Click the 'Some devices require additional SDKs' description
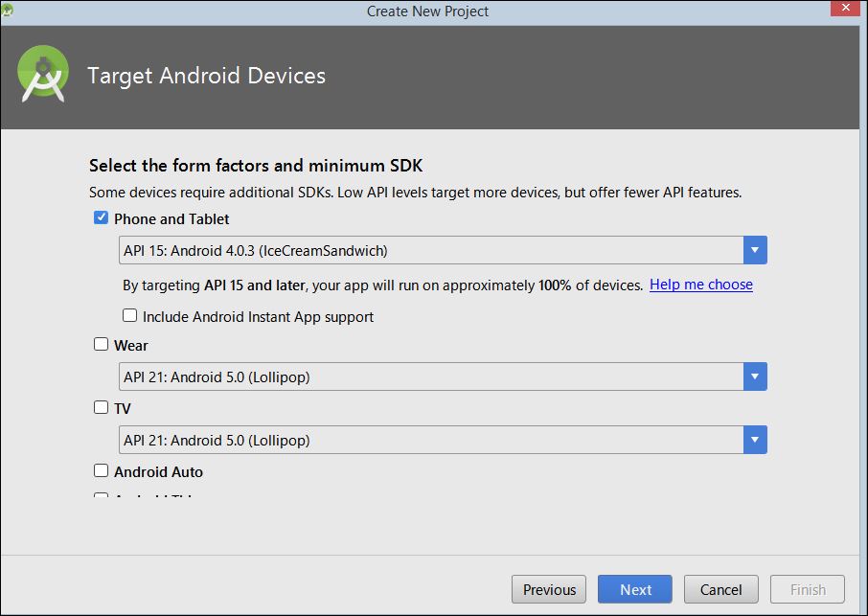This screenshot has height=616, width=868. (x=415, y=193)
